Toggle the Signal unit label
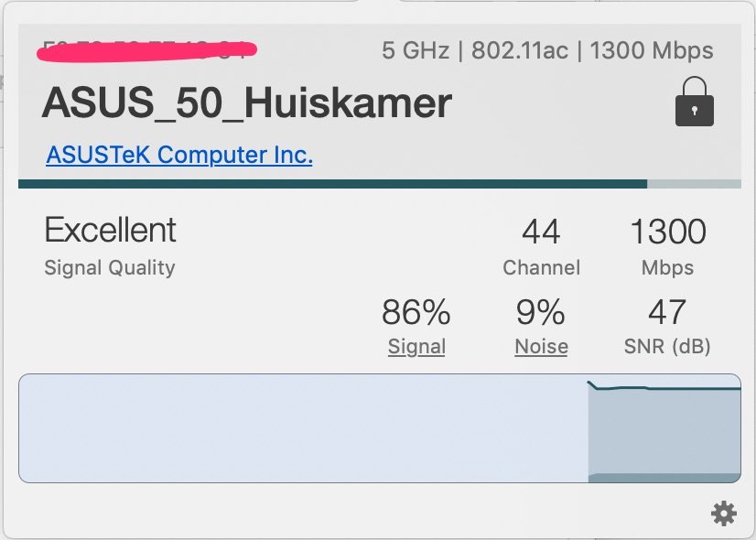This screenshot has height=540, width=756. (x=416, y=347)
